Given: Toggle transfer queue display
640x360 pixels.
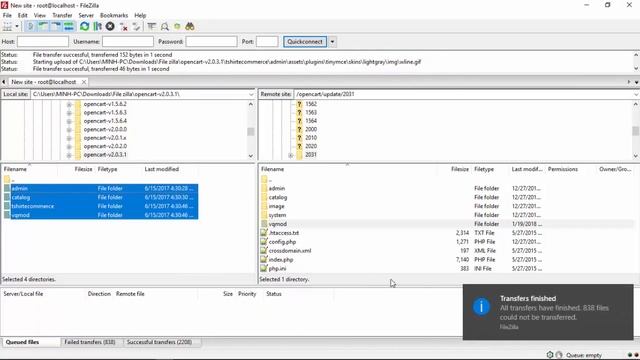Looking at the screenshot, I should pos(69,27).
